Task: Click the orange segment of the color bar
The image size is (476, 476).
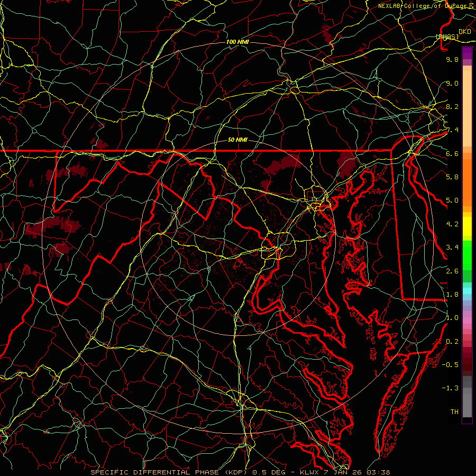Action: [x=467, y=182]
